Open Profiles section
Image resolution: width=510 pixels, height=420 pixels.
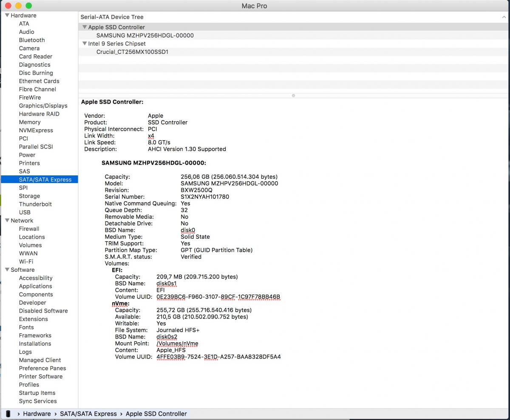[29, 385]
